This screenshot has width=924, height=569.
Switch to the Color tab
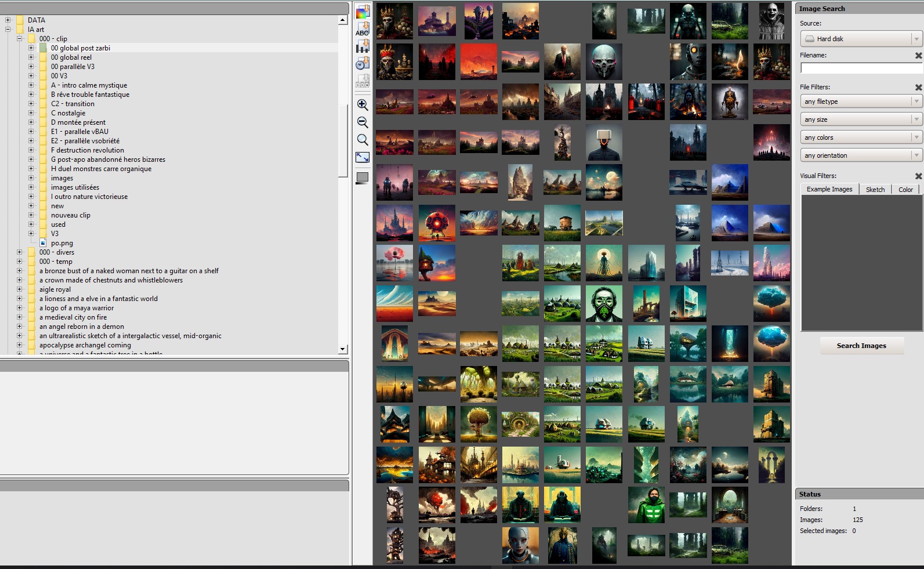[905, 190]
